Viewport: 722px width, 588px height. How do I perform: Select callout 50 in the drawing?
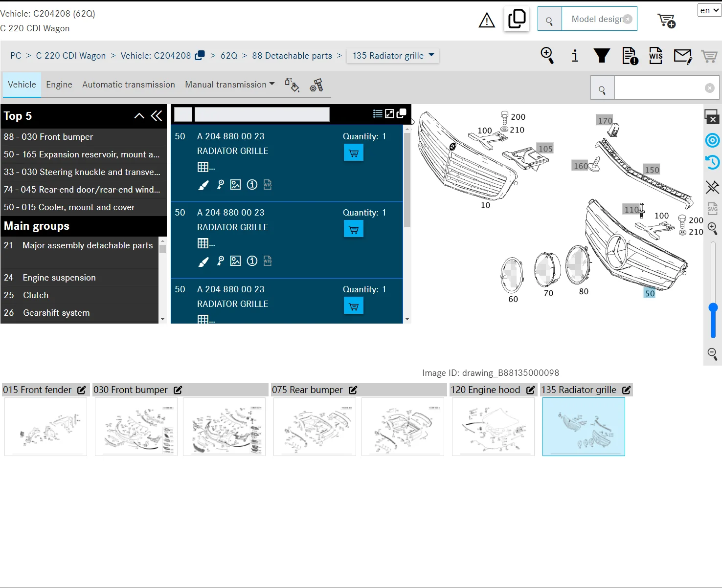tap(650, 293)
